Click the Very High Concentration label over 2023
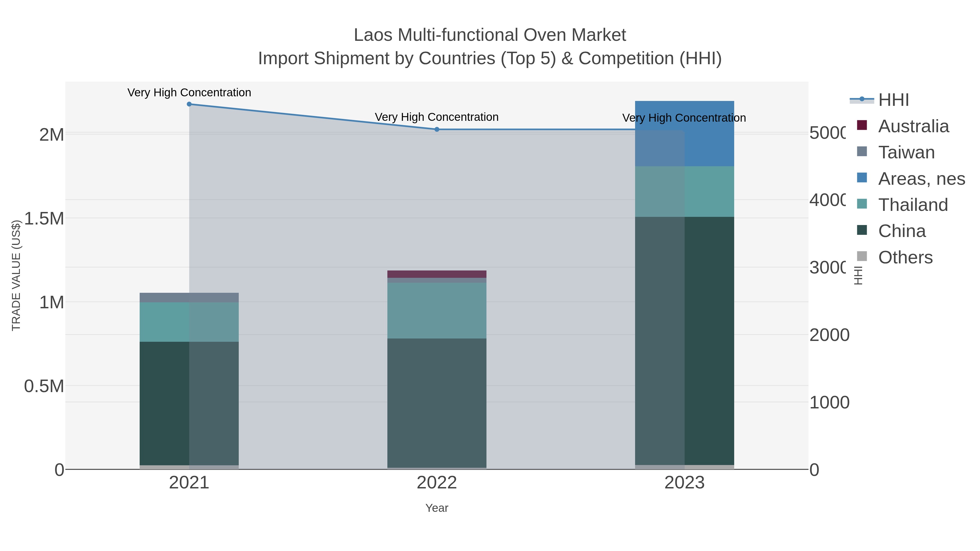980x551 pixels. 684,118
